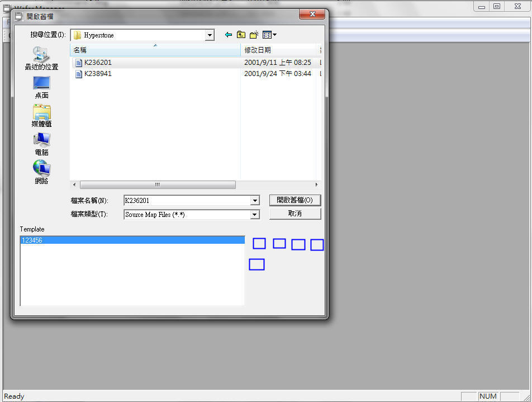Click date 2001/9/11 上午 08:25 cell
The width and height of the screenshot is (532, 402).
pyautogui.click(x=278, y=63)
